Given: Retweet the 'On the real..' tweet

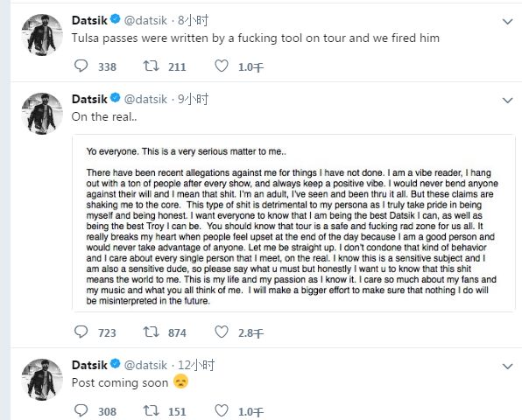Looking at the screenshot, I should (x=152, y=332).
